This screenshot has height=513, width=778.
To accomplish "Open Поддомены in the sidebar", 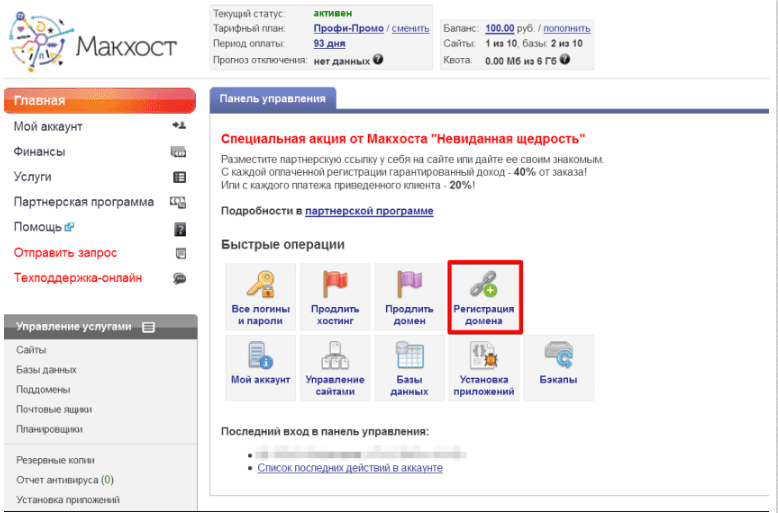I will point(43,390).
